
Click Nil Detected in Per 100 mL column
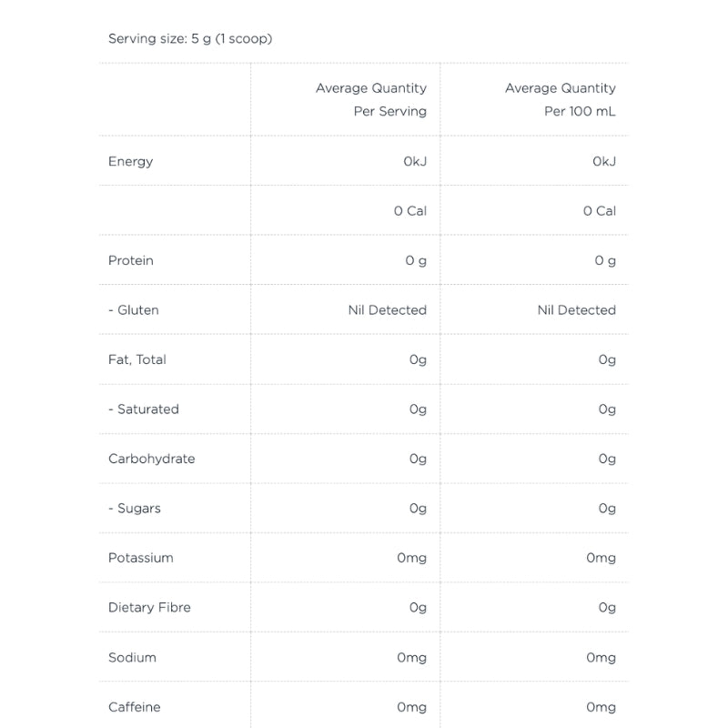(577, 309)
